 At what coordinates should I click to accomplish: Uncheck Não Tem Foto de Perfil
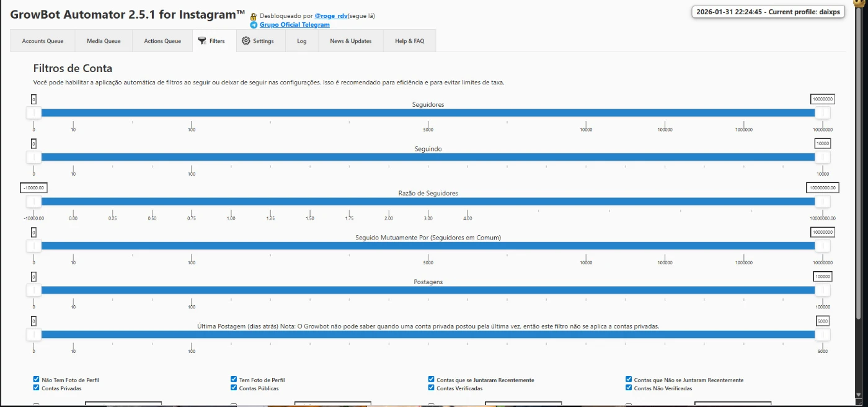[36, 380]
